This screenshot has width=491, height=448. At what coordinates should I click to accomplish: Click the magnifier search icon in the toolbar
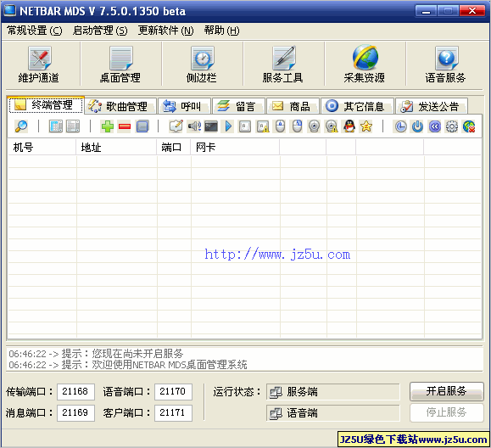[21, 126]
